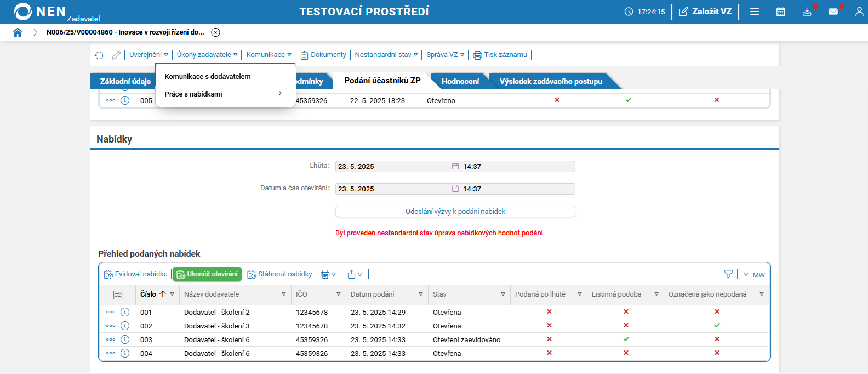
Task: Open the Správa VZ dropdown
Action: [x=446, y=55]
